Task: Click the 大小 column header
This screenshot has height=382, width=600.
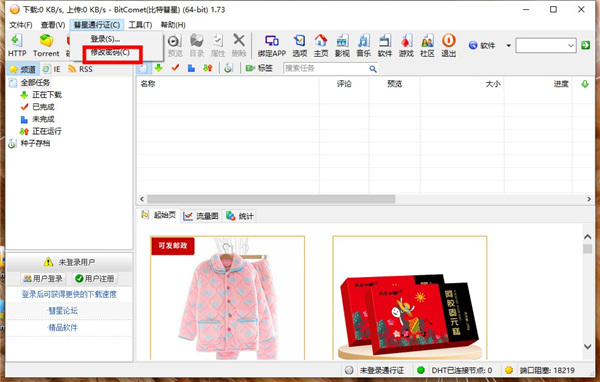Action: coord(462,84)
